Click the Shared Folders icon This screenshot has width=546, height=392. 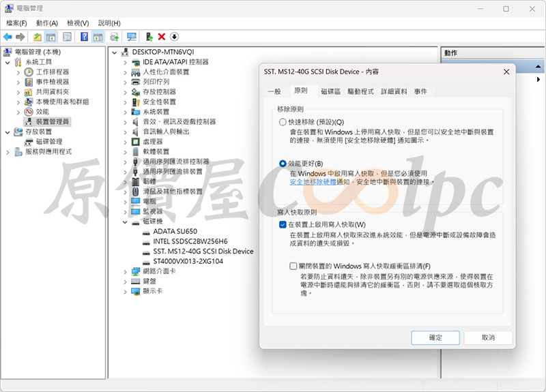coord(29,92)
